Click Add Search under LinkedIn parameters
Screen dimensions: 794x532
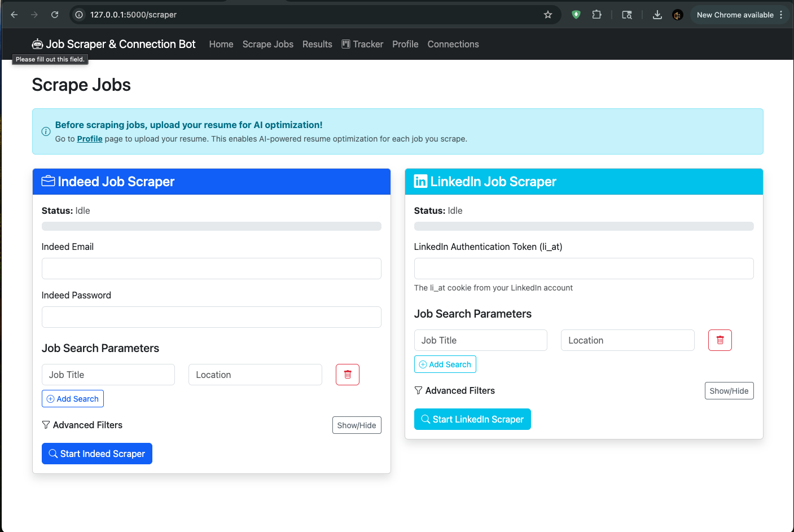tap(445, 364)
